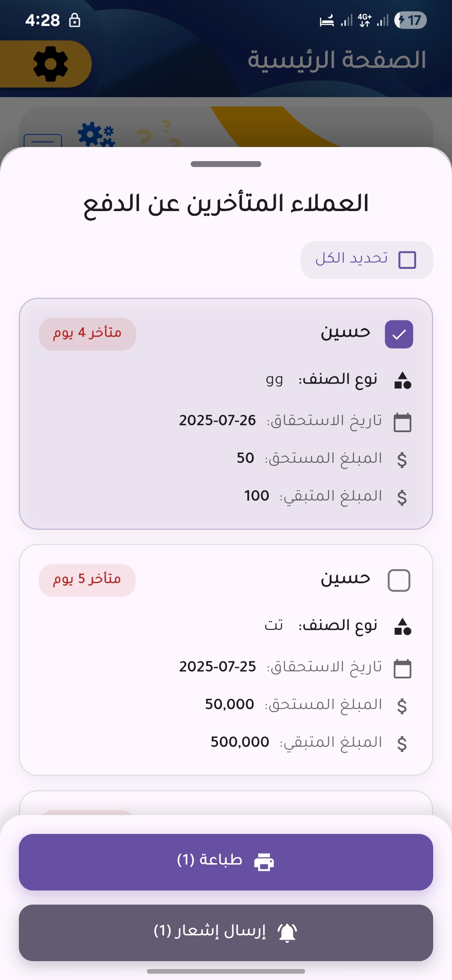
Task: Click dollar icon next to remaining 500,000
Action: 402,743
